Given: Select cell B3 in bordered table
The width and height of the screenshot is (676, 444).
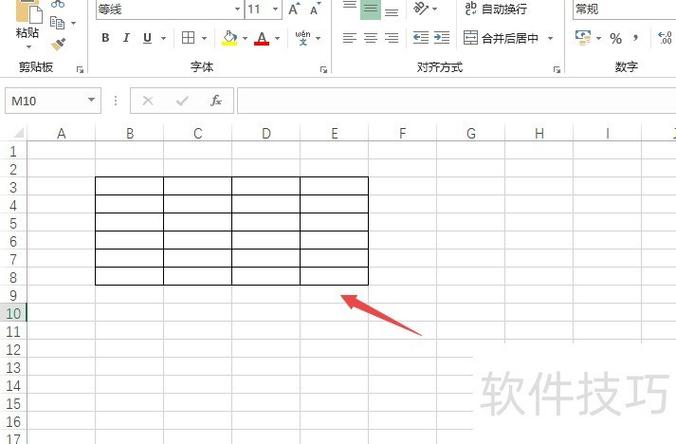Looking at the screenshot, I should [129, 186].
